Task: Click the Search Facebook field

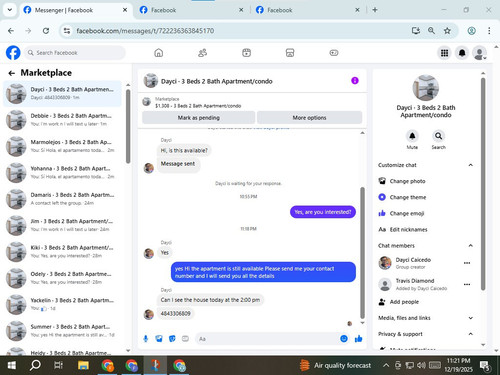Action: 74,53
